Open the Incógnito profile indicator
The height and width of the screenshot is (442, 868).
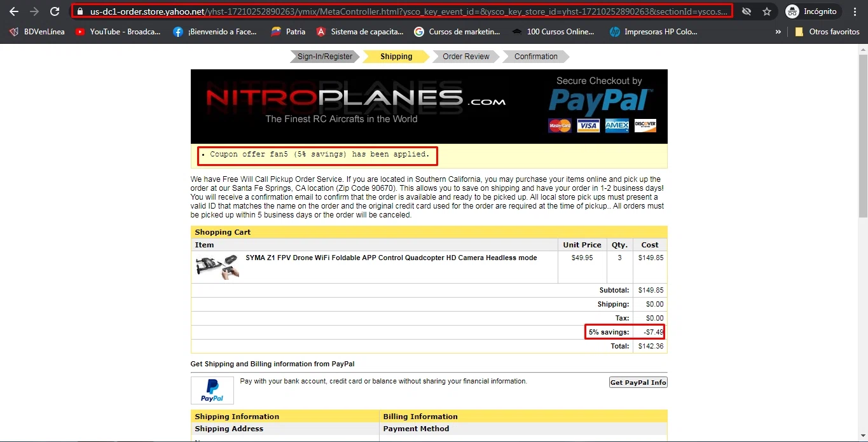point(812,11)
